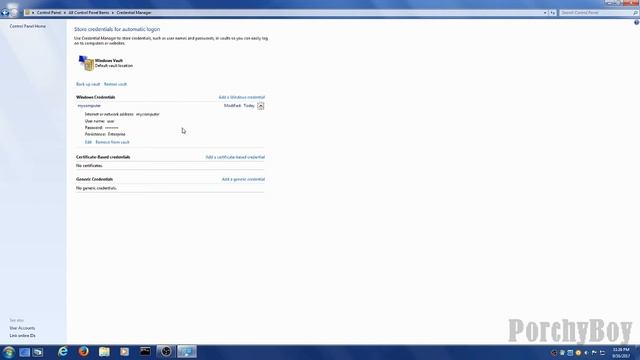
Task: Click the Generic Credentials heading
Action: coord(94,179)
